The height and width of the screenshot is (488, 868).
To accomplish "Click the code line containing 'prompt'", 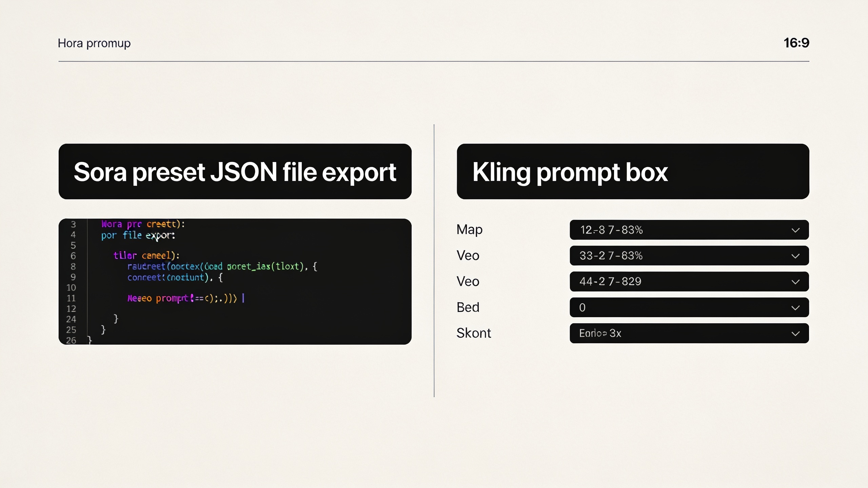I will pyautogui.click(x=186, y=298).
